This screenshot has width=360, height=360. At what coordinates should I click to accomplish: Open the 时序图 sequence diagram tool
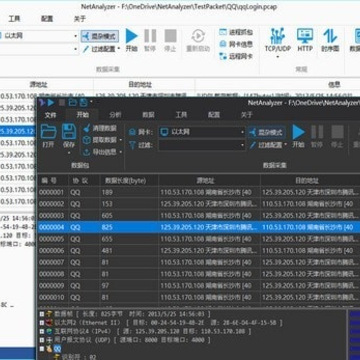330,40
